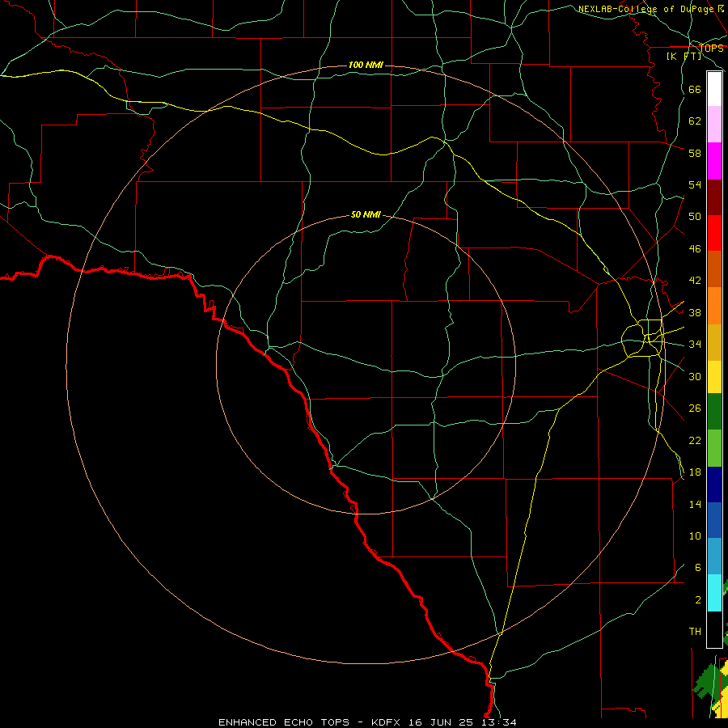Click the light green swatch between 26 and 22

coord(714,448)
